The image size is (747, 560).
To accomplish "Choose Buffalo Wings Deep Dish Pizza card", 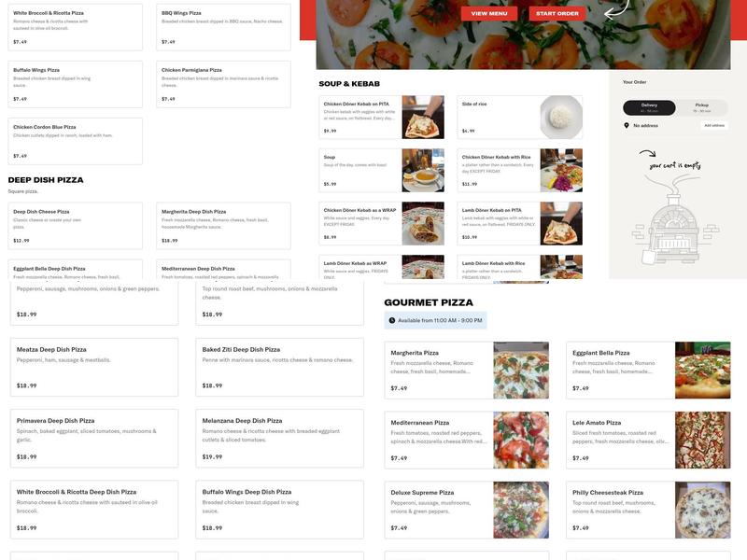I will (x=279, y=510).
